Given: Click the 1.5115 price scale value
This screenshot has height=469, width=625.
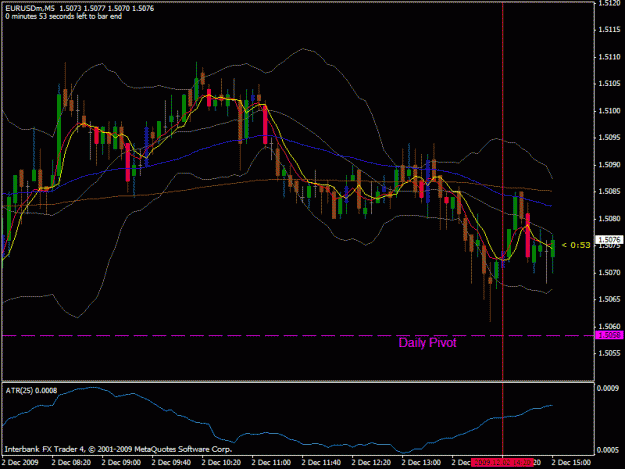Looking at the screenshot, I should click(x=609, y=30).
